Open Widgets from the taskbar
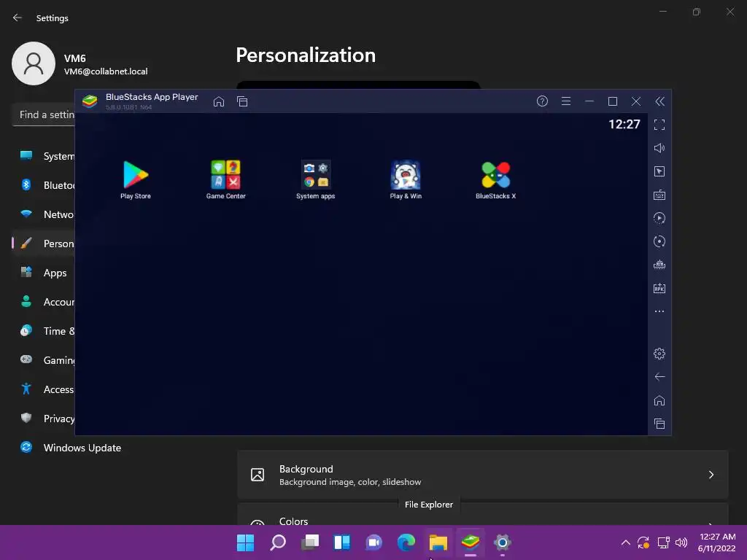The height and width of the screenshot is (560, 747). point(341,542)
